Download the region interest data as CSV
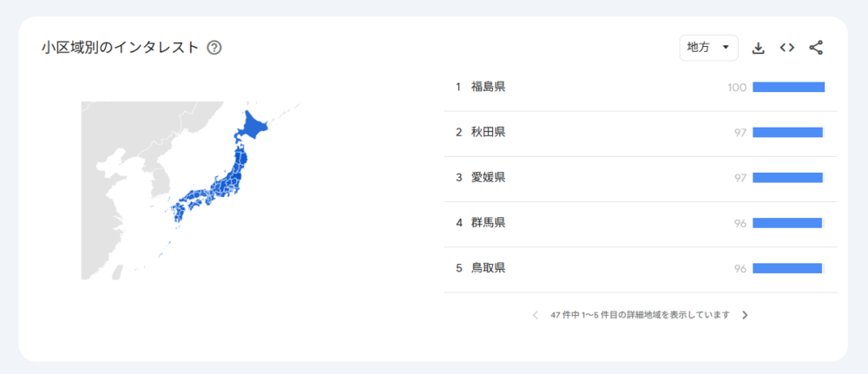 pos(758,48)
